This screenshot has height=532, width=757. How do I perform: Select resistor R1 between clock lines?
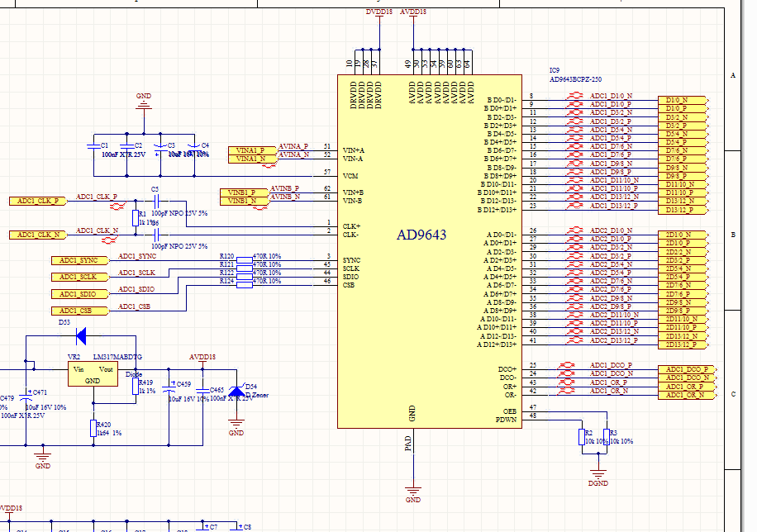pos(136,218)
